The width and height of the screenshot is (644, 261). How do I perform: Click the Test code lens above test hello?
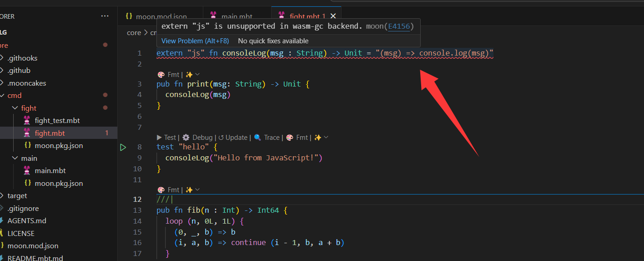166,137
